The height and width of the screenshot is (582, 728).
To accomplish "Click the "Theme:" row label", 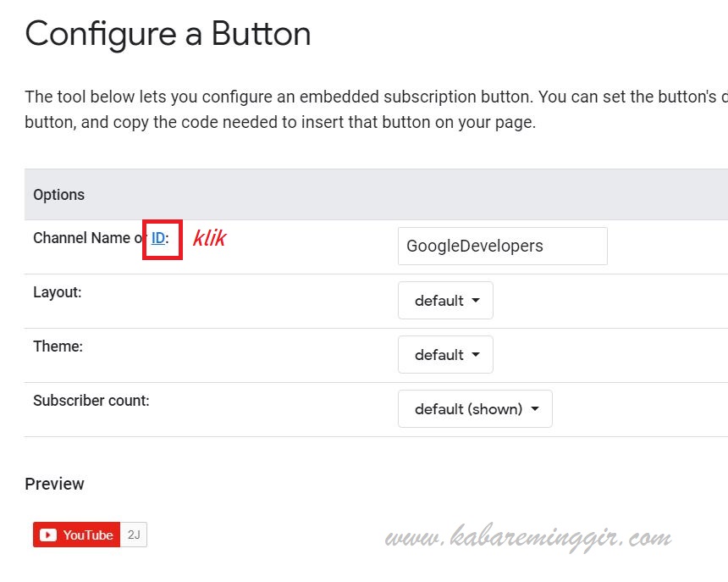I will tap(58, 346).
